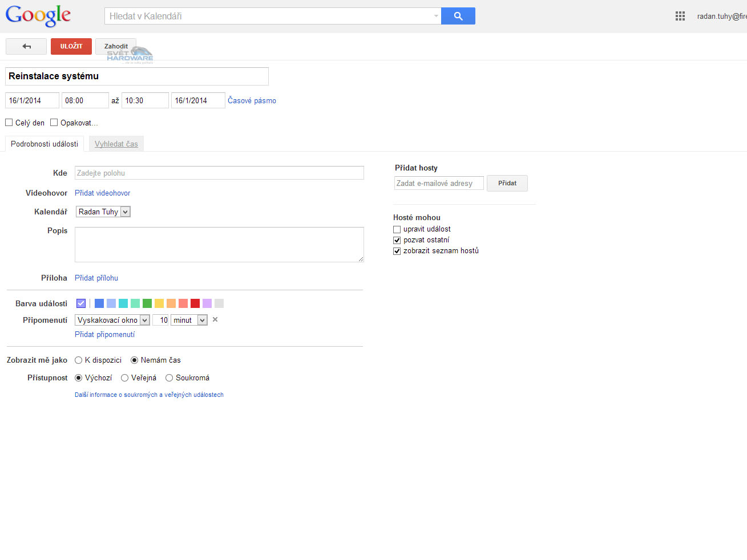The height and width of the screenshot is (560, 747).
Task: Select the Podrobnosti události tab
Action: coord(45,144)
